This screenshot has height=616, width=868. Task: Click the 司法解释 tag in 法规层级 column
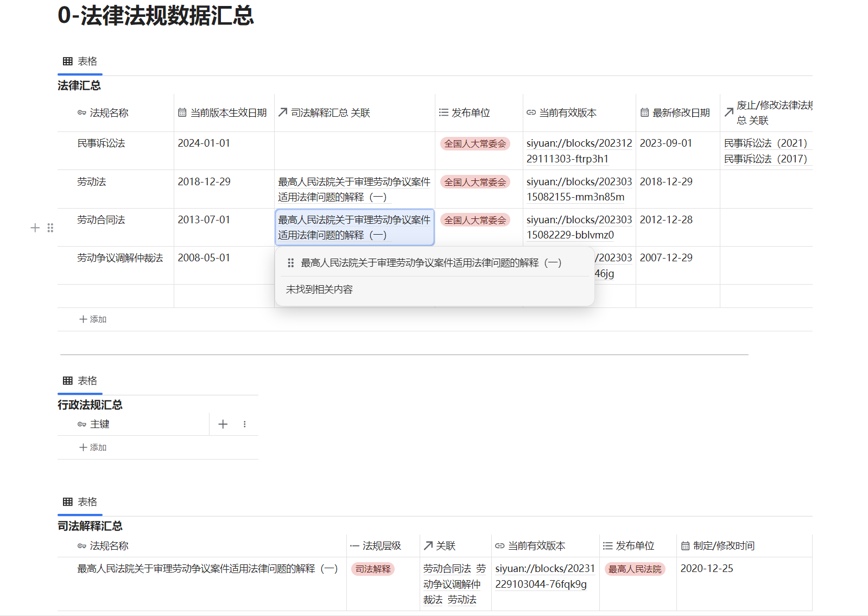(x=373, y=569)
